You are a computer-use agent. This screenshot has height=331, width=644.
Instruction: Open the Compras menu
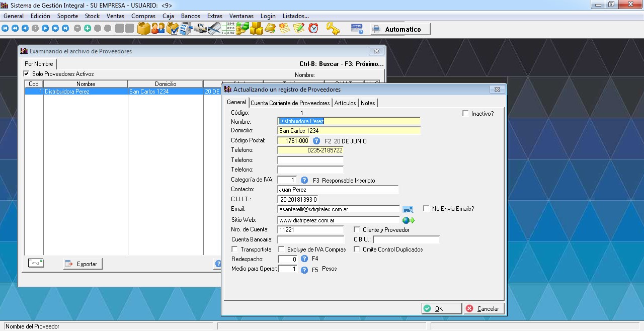click(143, 16)
